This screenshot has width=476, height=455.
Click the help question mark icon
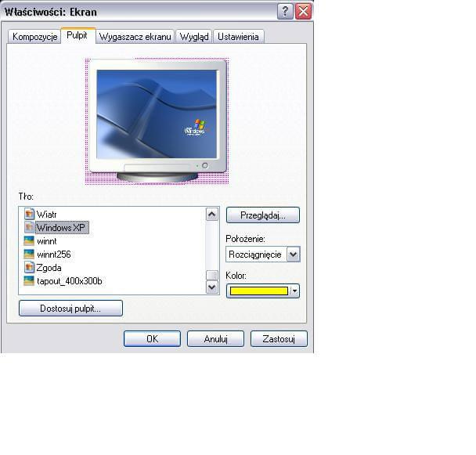[x=285, y=12]
